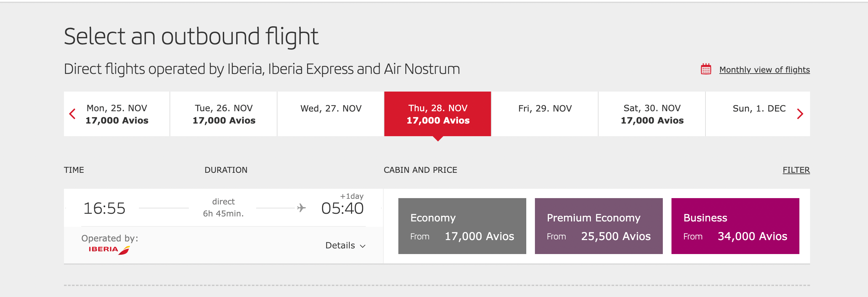Expand flight Details chevron
The height and width of the screenshot is (297, 868).
pos(363,246)
